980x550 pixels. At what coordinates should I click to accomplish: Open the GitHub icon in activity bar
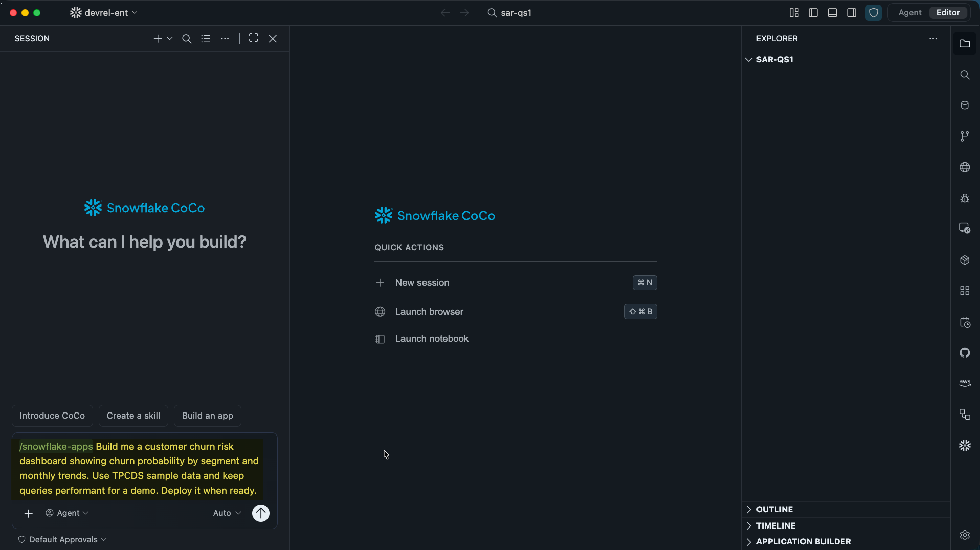click(x=965, y=353)
